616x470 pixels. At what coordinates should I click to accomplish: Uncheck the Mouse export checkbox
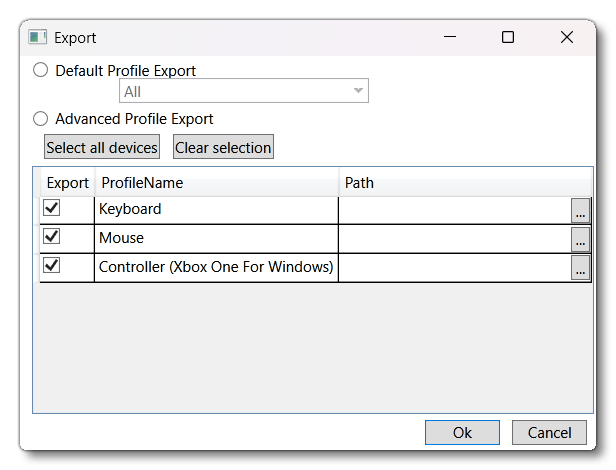coord(51,237)
